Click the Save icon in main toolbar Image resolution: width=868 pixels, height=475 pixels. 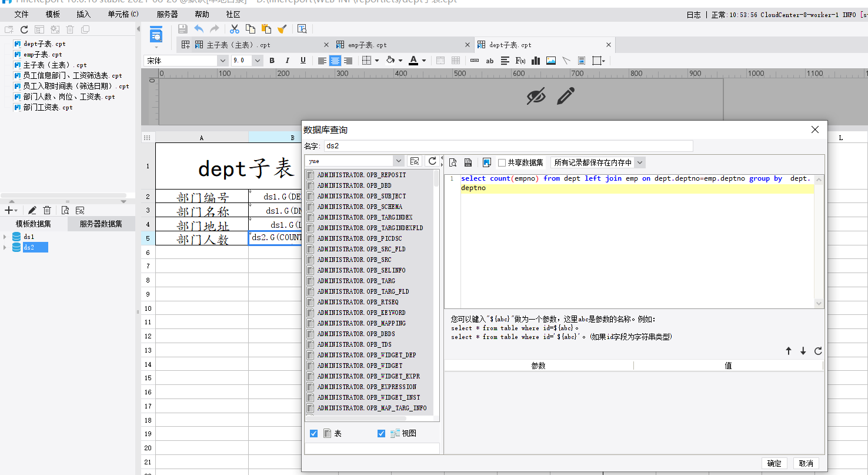182,29
